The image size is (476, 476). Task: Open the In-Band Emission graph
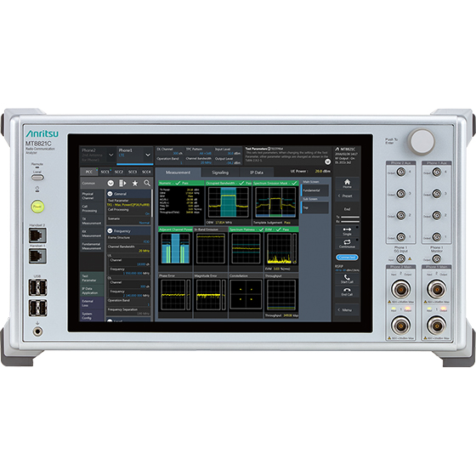pos(211,249)
